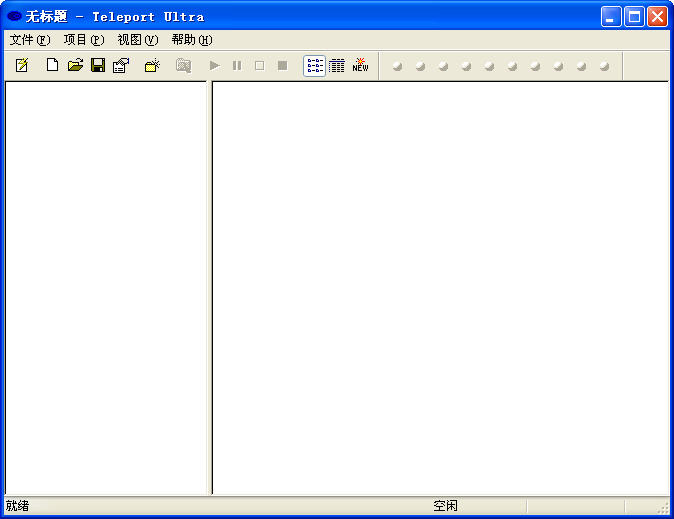The image size is (674, 519).
Task: Open the 项目(P) menu
Action: click(84, 40)
